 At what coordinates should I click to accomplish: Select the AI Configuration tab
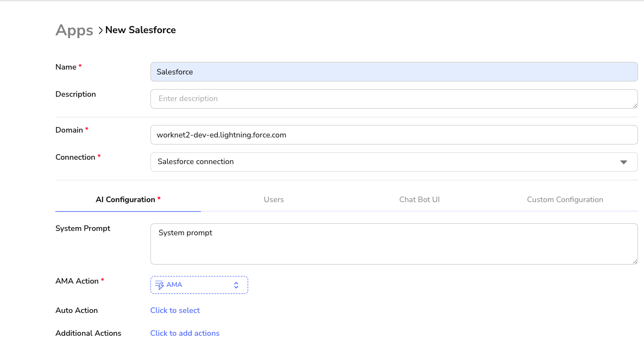point(128,199)
